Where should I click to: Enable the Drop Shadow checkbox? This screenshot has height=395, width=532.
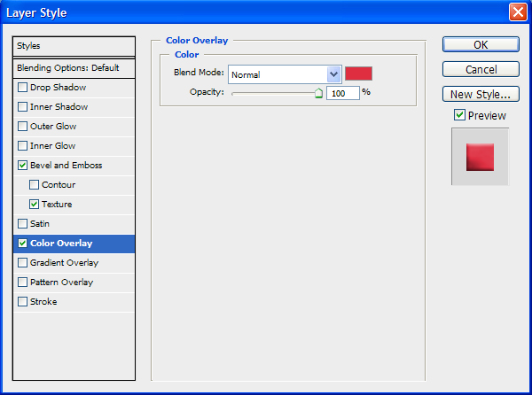coord(22,88)
